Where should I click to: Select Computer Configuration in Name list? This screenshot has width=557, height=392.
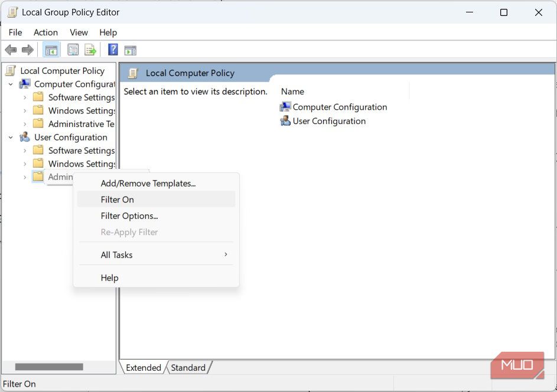pos(340,107)
